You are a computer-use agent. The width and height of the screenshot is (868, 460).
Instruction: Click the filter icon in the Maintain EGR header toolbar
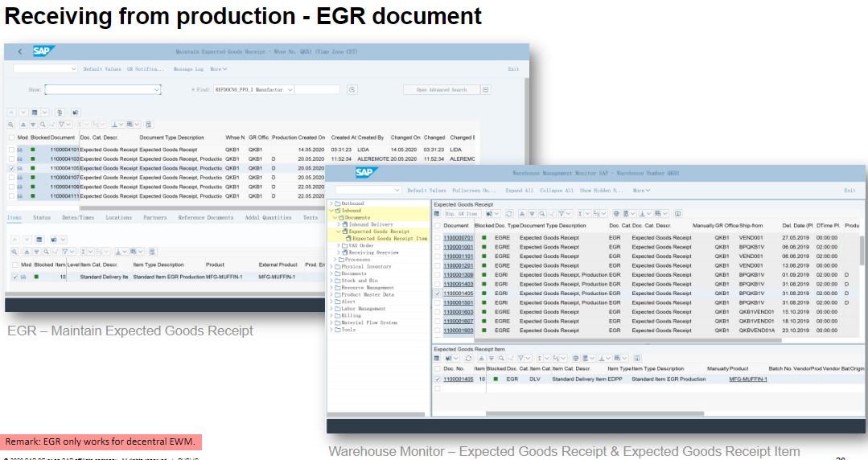61,125
